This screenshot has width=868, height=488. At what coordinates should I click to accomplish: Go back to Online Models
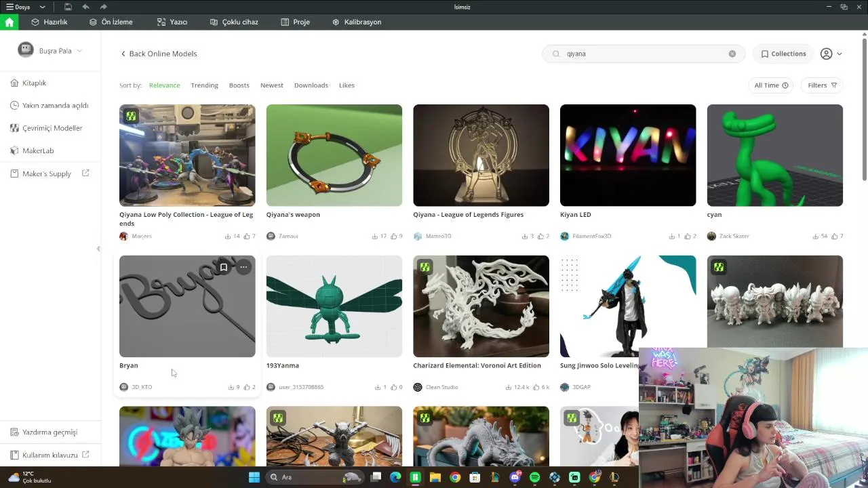point(159,54)
